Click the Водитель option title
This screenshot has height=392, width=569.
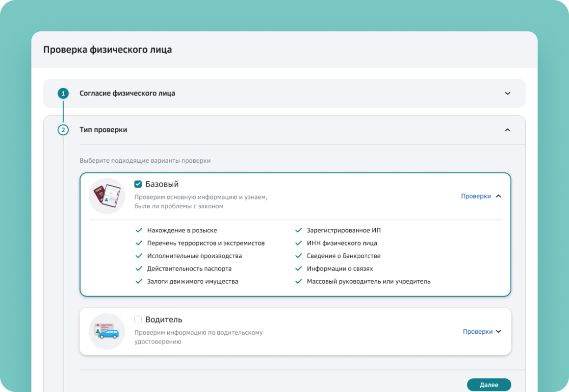[x=164, y=319]
